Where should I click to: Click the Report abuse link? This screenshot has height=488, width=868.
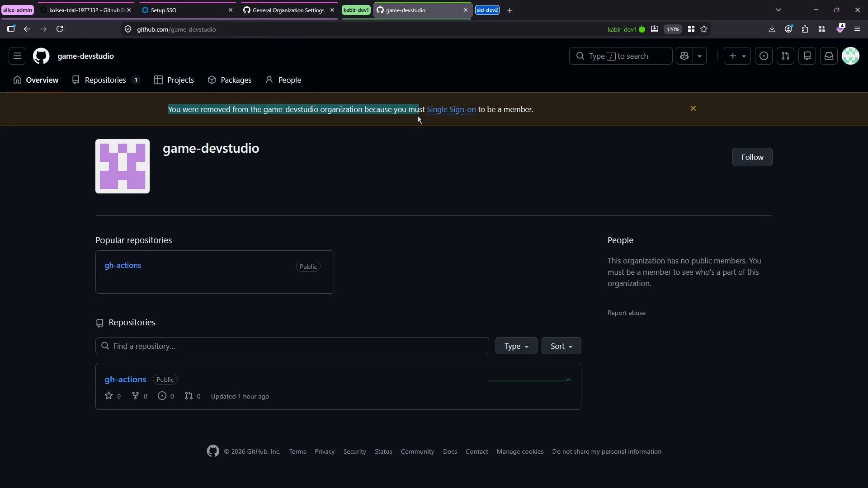click(x=626, y=313)
